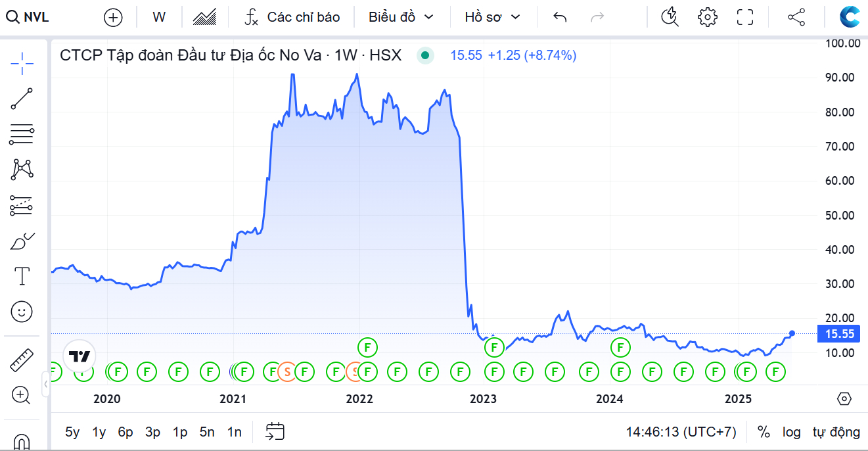Select the brush drawing tool

[22, 241]
